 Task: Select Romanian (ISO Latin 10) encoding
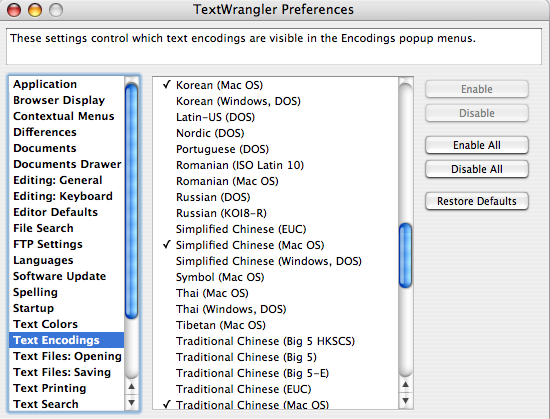click(276, 165)
